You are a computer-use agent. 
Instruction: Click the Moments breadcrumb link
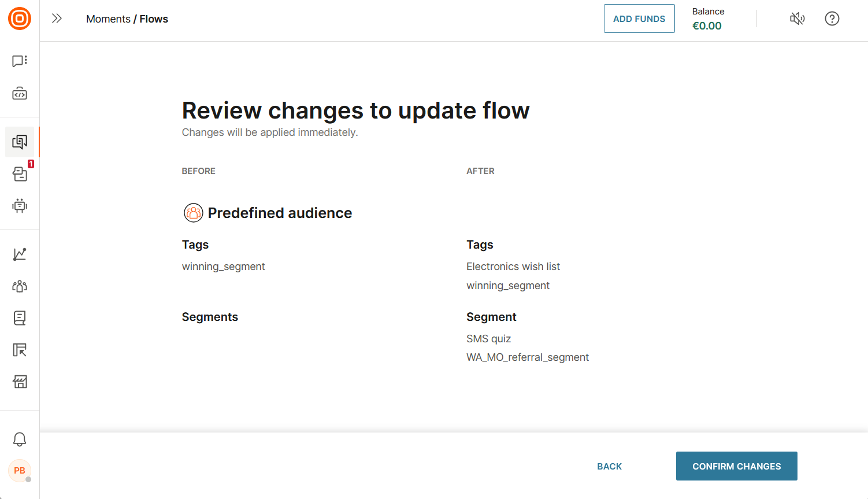pos(108,19)
